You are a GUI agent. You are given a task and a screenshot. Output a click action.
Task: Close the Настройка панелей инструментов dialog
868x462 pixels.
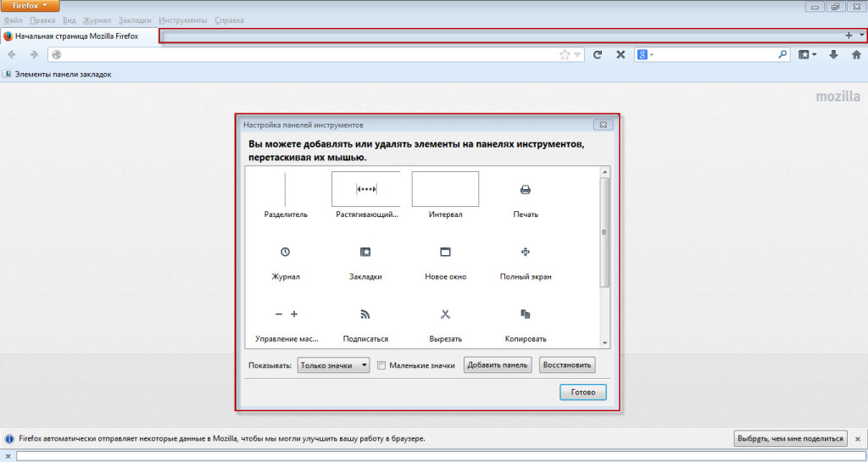[603, 125]
